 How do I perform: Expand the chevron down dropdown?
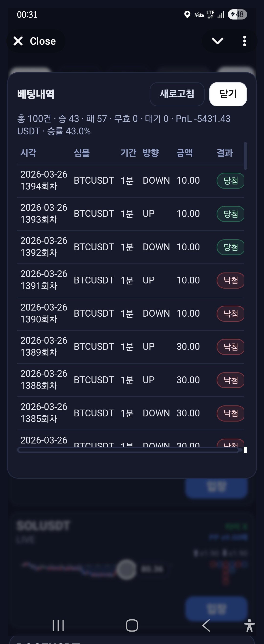pyautogui.click(x=217, y=41)
